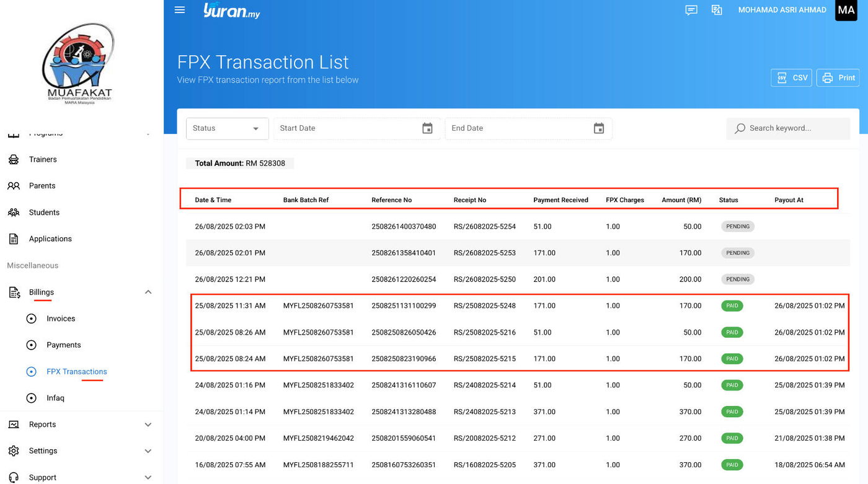
Task: Select the Infaq submenu item
Action: (x=55, y=398)
